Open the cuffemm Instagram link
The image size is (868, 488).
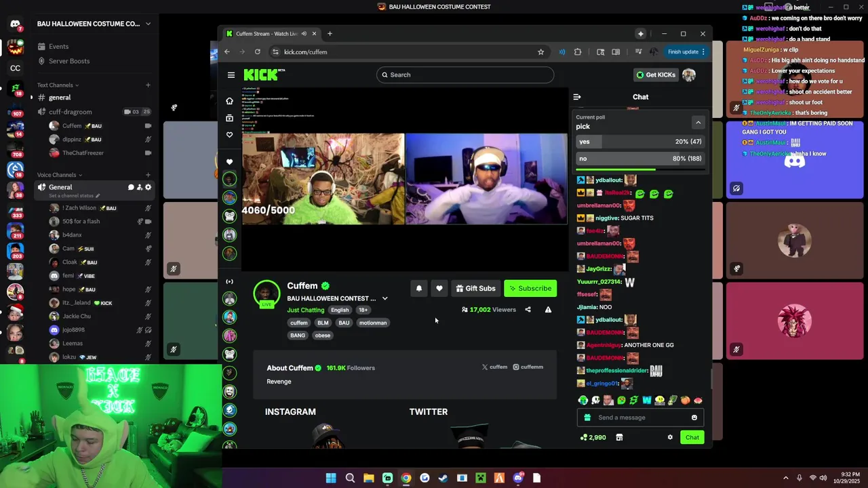[528, 367]
